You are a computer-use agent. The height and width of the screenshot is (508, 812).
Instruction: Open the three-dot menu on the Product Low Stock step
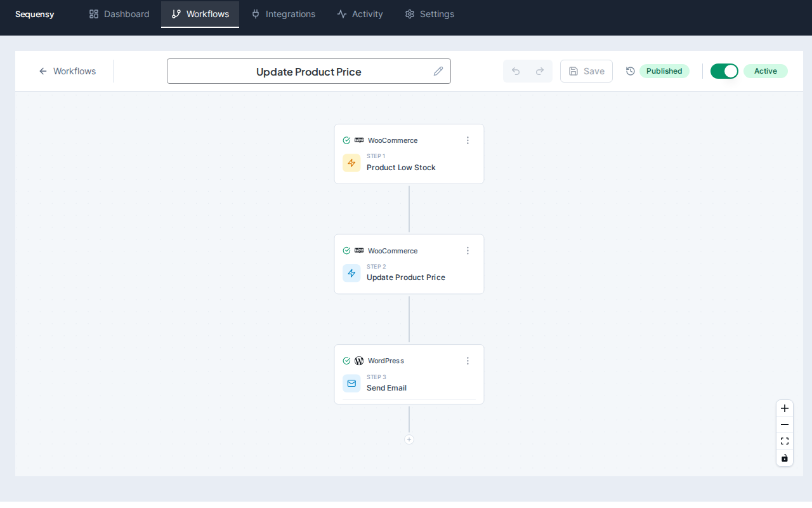point(468,140)
